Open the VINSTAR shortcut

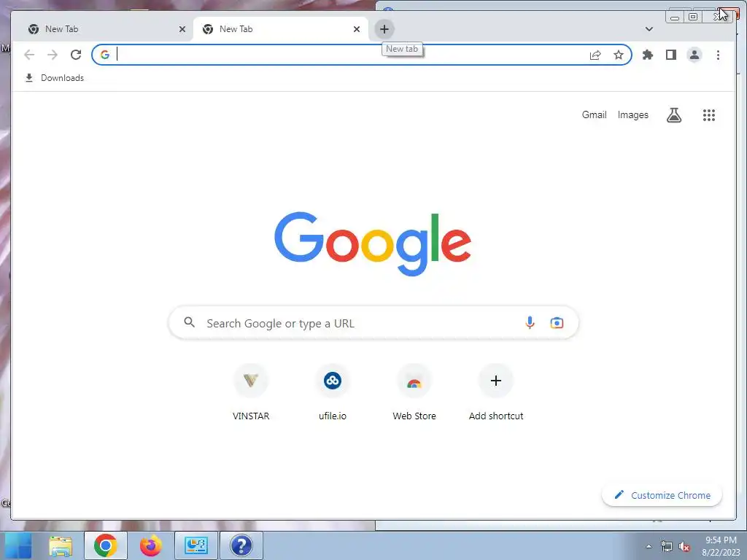(x=251, y=393)
